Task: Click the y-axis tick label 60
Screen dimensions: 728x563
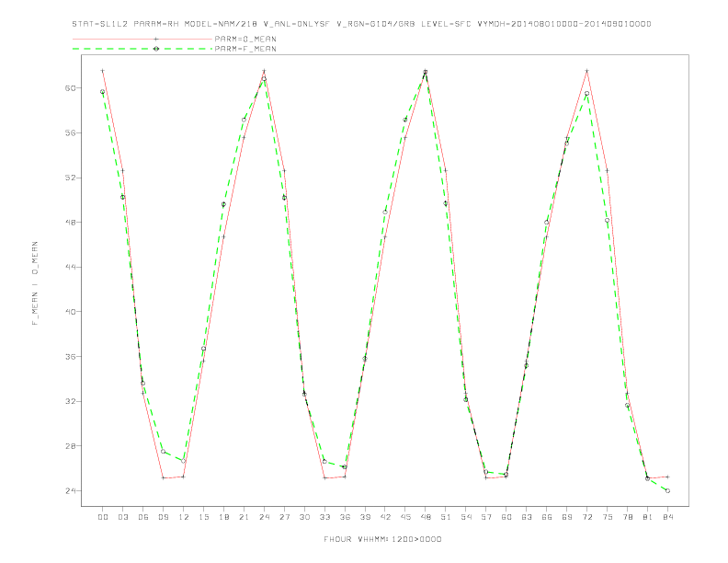Action: tap(71, 87)
